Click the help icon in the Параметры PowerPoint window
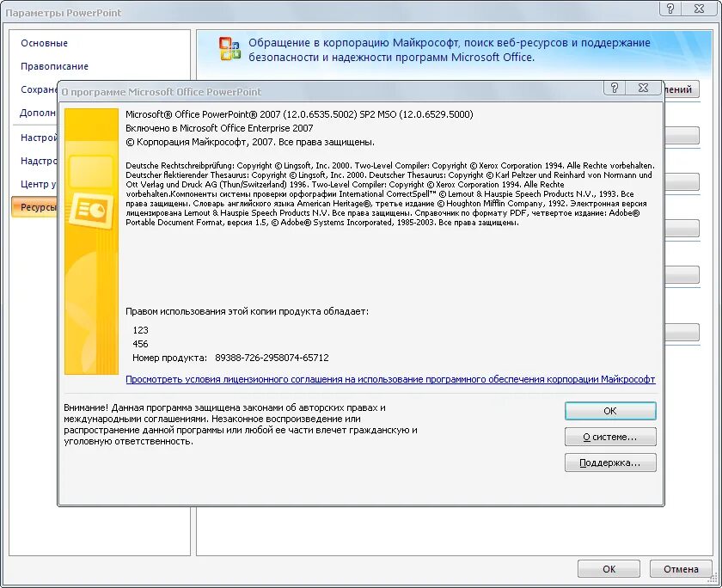722x588 pixels. click(670, 9)
